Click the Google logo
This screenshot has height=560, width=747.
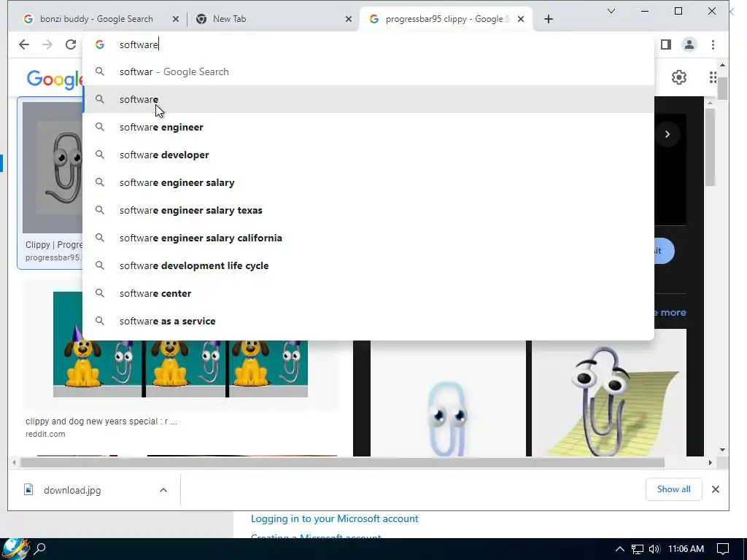tap(54, 79)
